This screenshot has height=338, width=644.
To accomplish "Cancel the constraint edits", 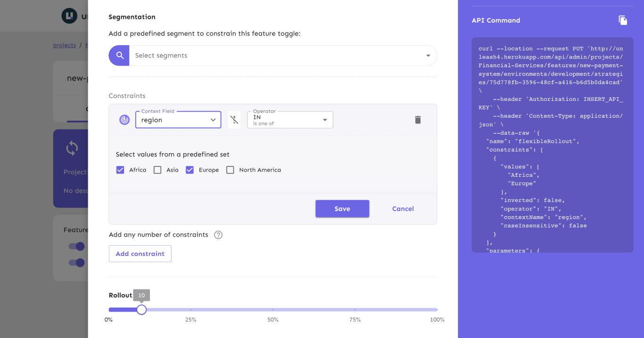I will click(403, 208).
